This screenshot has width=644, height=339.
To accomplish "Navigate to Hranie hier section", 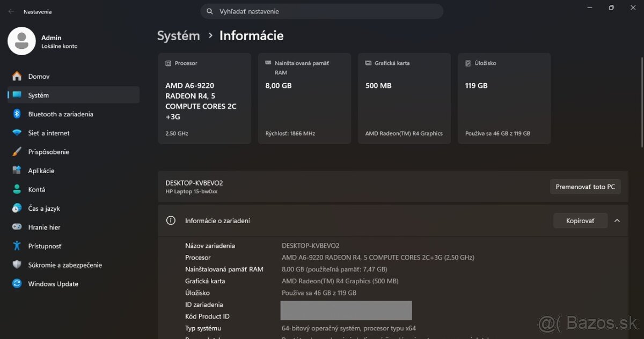I will [74, 227].
